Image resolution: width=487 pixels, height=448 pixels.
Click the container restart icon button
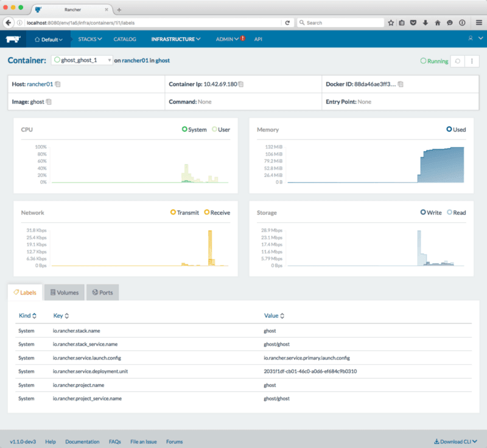tap(457, 61)
